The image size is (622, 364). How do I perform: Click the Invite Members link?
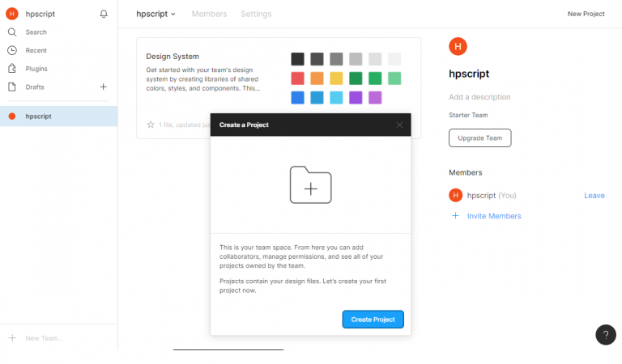pyautogui.click(x=493, y=216)
